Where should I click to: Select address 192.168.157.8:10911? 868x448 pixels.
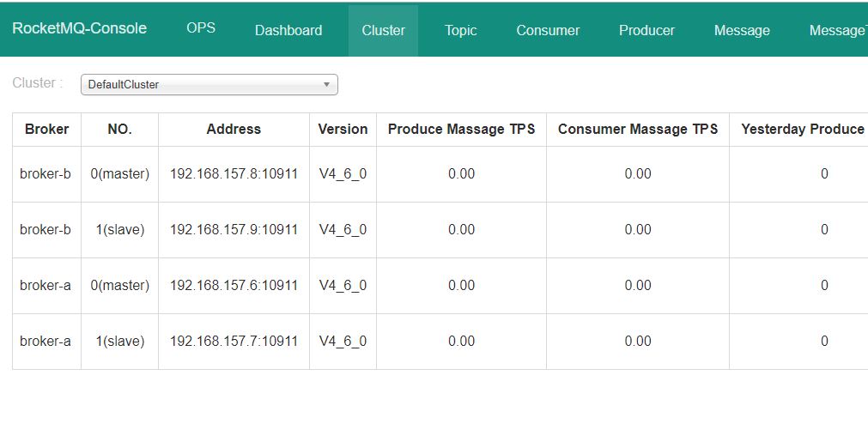coord(234,173)
